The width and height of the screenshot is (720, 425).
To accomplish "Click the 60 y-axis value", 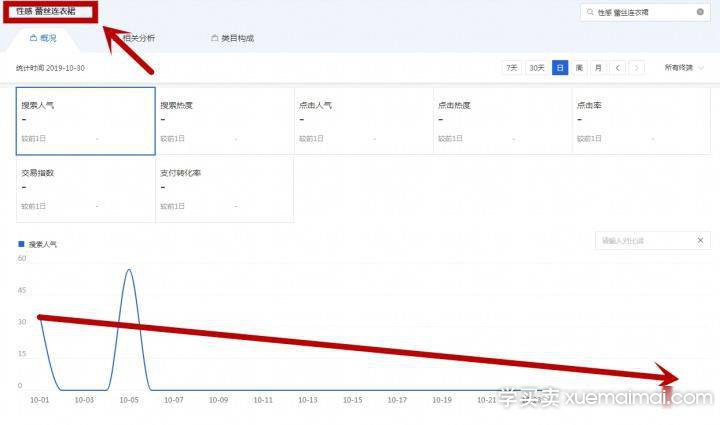I will click(x=22, y=258).
